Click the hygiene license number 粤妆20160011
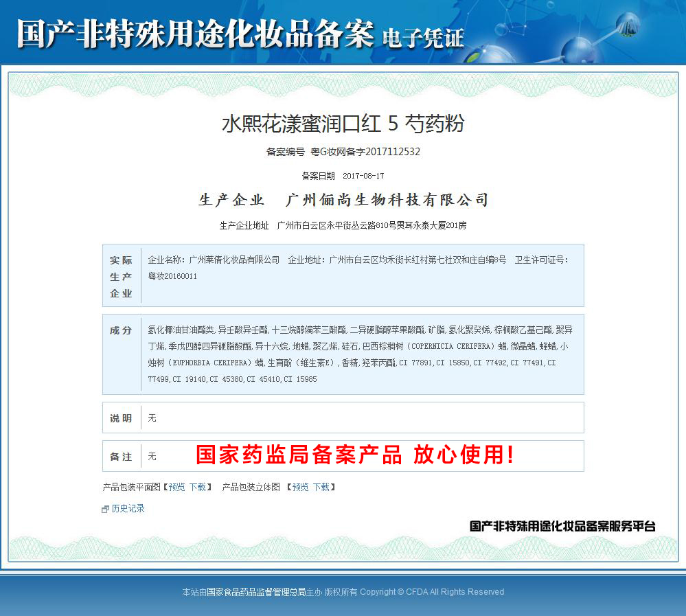The width and height of the screenshot is (686, 616). coord(172,276)
